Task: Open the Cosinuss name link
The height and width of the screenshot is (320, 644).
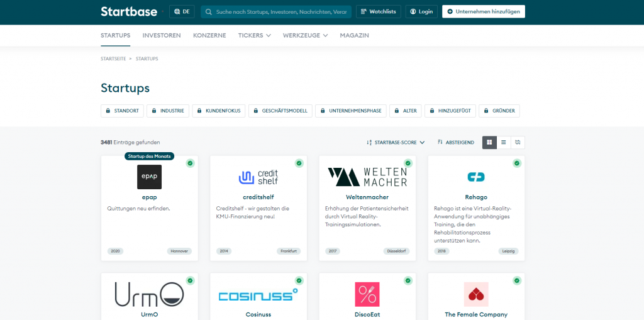Action: click(x=258, y=315)
